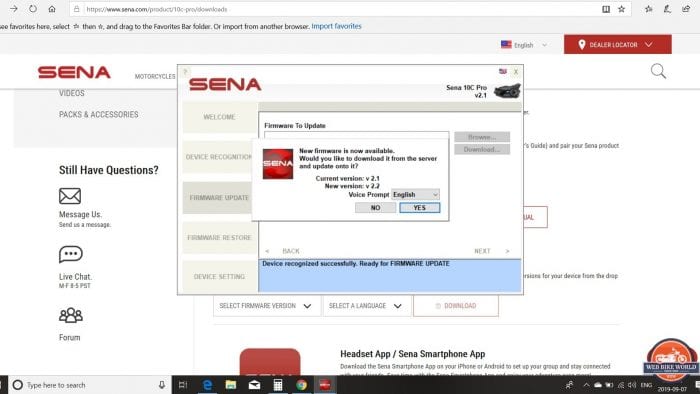Viewport: 700px width, 394px height.
Task: Click the date display on the taskbar
Action: (x=672, y=389)
